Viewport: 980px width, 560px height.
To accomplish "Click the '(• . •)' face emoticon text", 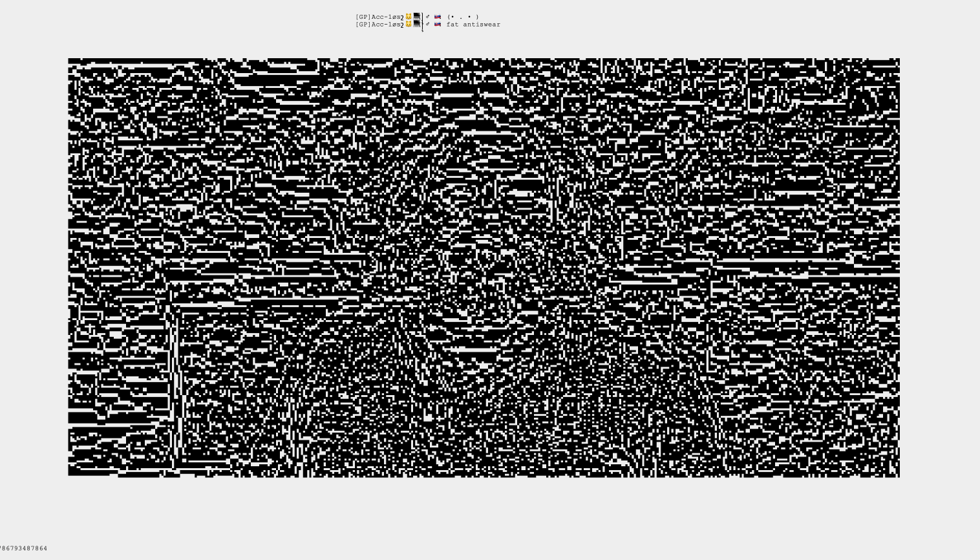I will 463,17.
